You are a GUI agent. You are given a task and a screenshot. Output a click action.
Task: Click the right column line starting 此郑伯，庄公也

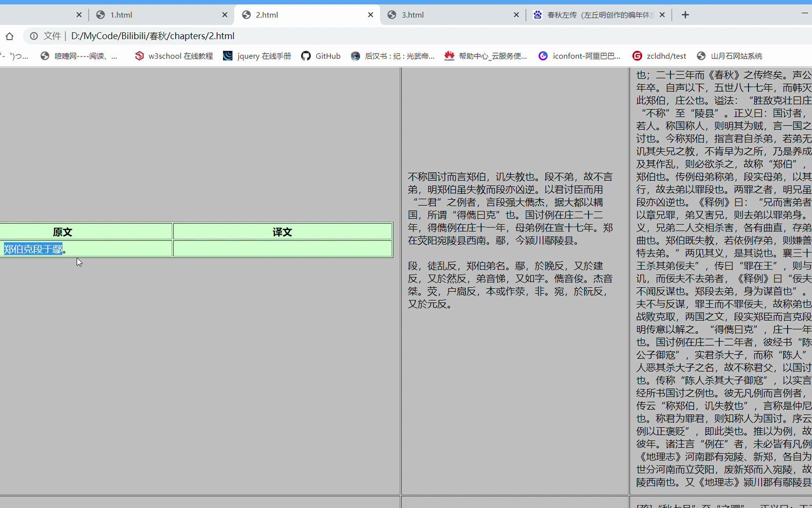tap(724, 100)
